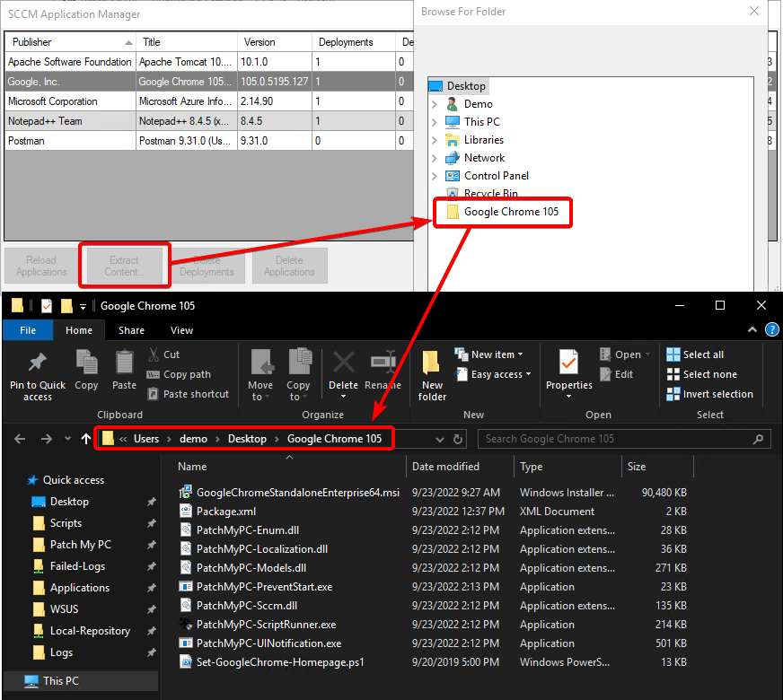Viewport: 783px width, 700px height.
Task: Select the Postman row in SCCM list
Action: 208,141
